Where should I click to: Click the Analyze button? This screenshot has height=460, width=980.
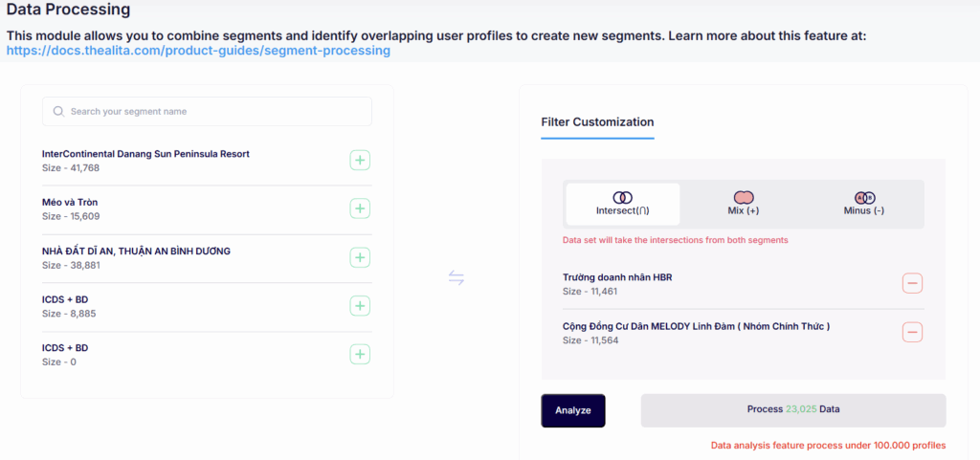573,410
